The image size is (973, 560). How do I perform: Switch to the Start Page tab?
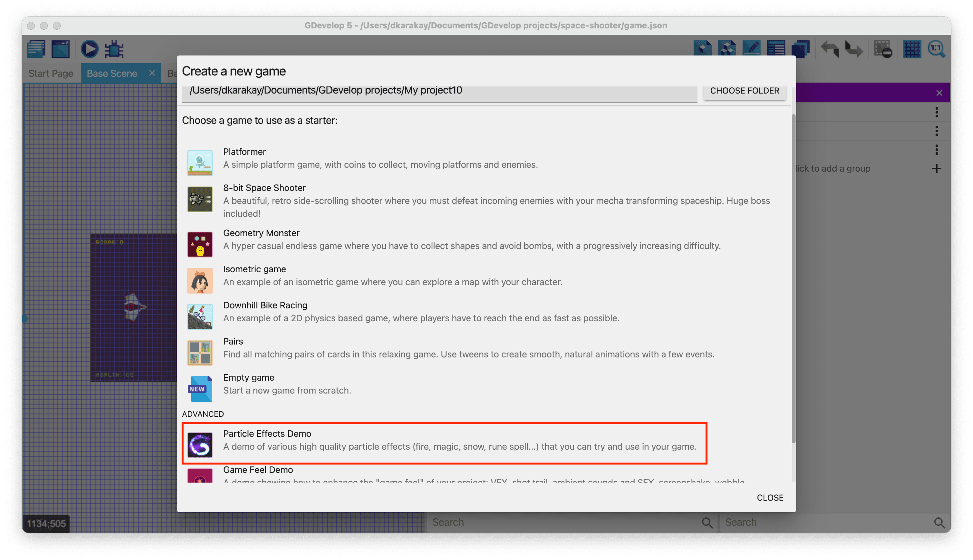pyautogui.click(x=51, y=74)
